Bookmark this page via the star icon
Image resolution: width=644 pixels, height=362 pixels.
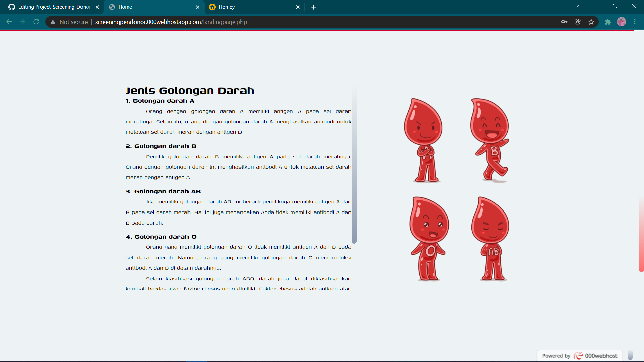[x=591, y=22]
